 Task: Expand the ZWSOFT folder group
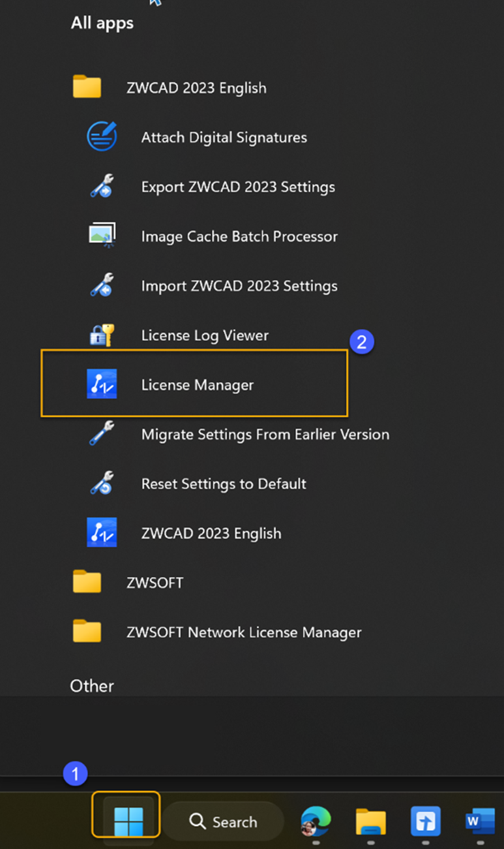click(x=155, y=583)
